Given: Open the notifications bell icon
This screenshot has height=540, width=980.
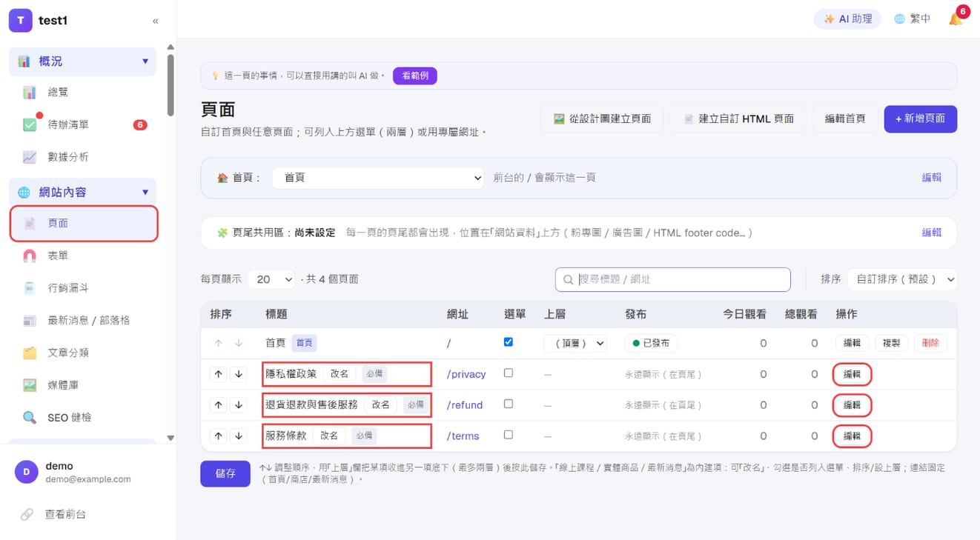Looking at the screenshot, I should tap(956, 19).
